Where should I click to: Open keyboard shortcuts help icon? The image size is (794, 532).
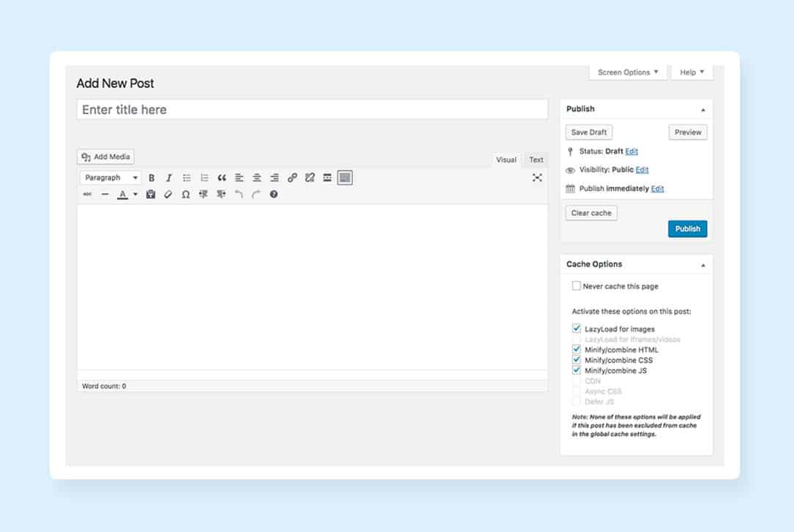coord(274,195)
